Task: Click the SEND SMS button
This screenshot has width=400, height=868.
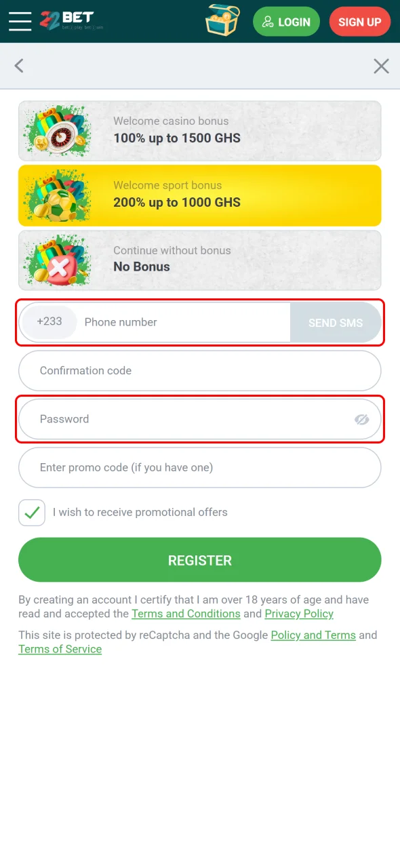Action: pyautogui.click(x=336, y=323)
